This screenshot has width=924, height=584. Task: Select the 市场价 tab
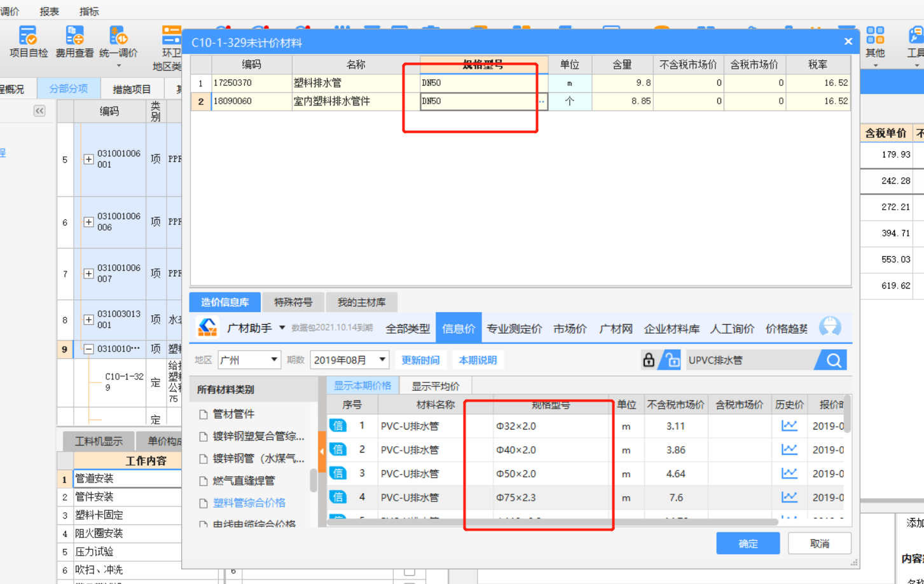coord(570,329)
